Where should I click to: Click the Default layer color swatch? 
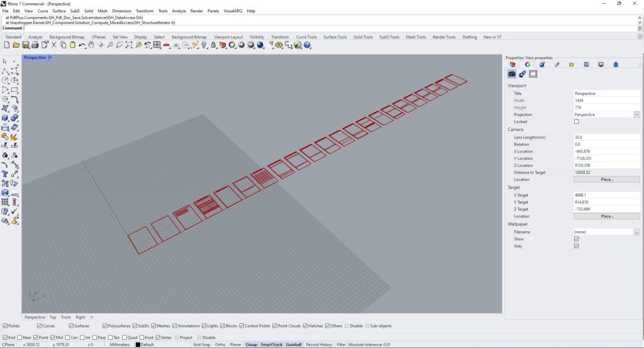coord(138,345)
